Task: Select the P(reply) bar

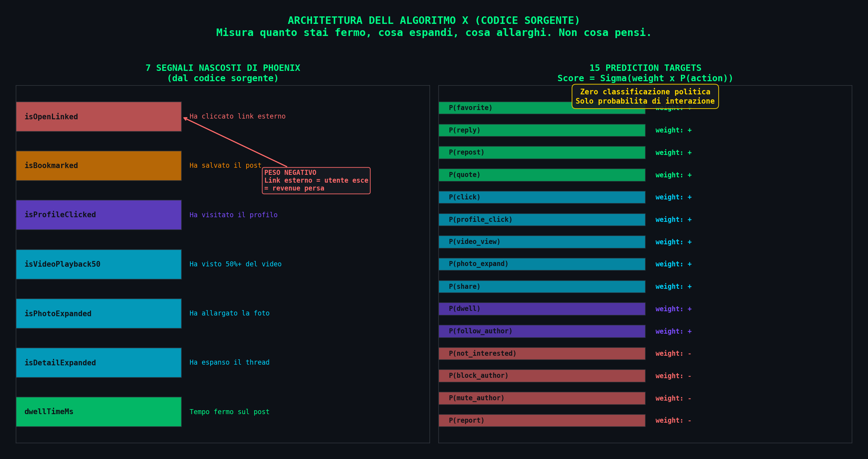Action: point(541,130)
